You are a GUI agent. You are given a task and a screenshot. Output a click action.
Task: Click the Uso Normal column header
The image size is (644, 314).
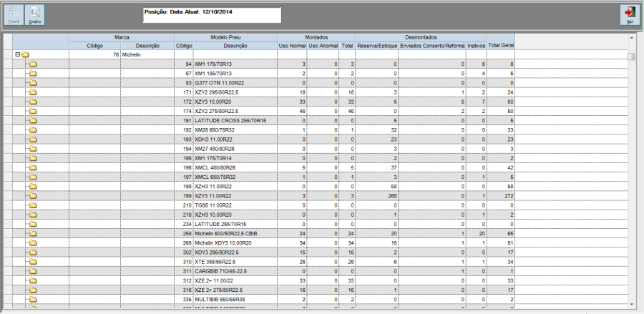coord(292,46)
